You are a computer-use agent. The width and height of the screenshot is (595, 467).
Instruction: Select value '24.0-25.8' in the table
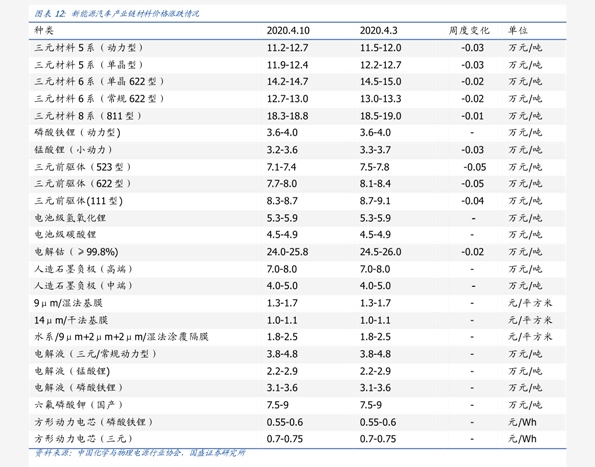287,252
